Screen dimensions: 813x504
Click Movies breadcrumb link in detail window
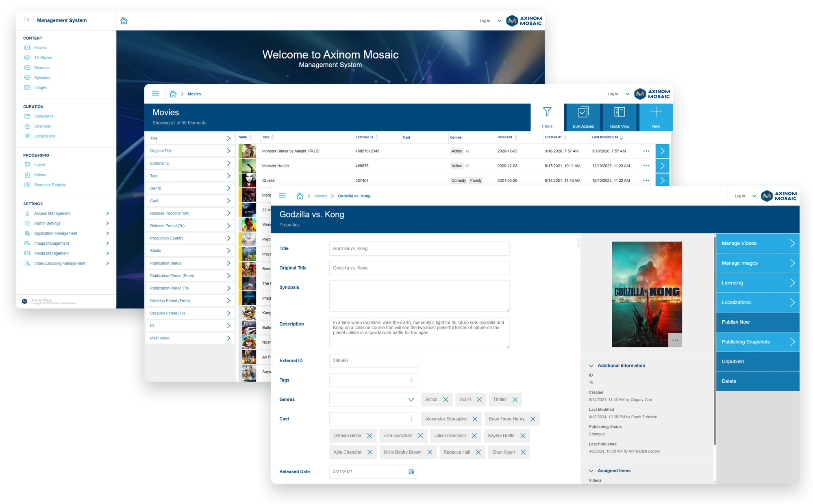click(x=320, y=196)
